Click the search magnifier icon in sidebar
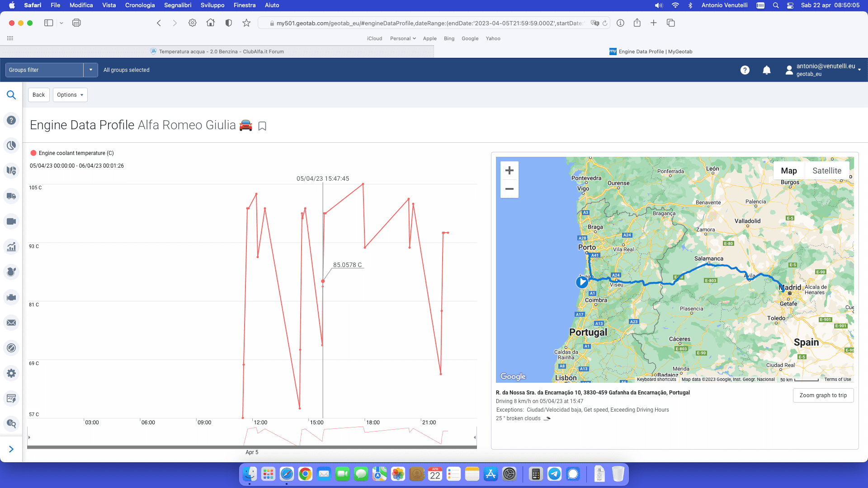This screenshot has height=488, width=868. coord(11,95)
